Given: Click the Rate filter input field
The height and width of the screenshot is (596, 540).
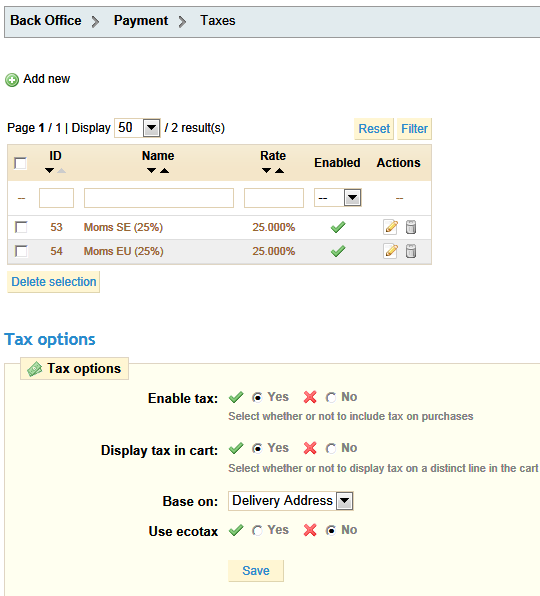Looking at the screenshot, I should 274,198.
